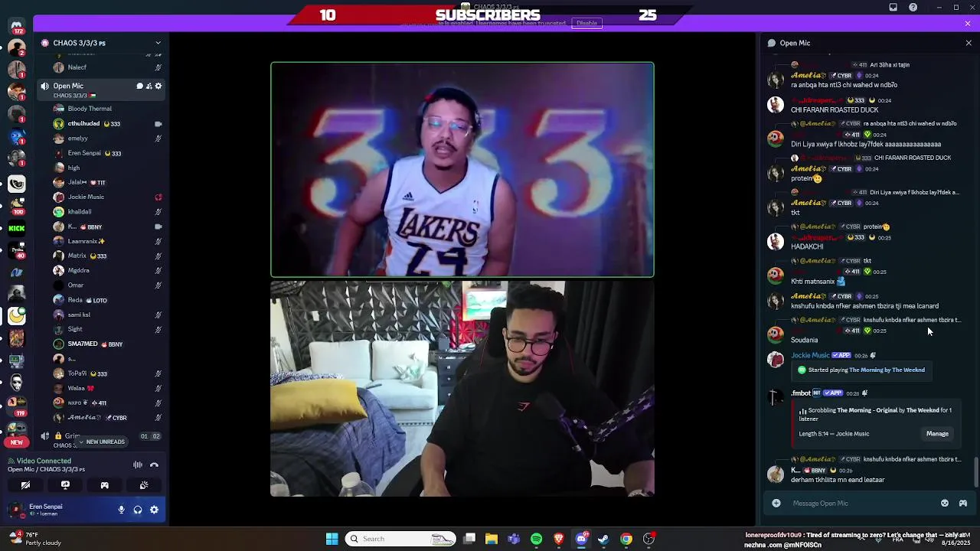
Task: Open the help icon in title bar
Action: (x=913, y=7)
